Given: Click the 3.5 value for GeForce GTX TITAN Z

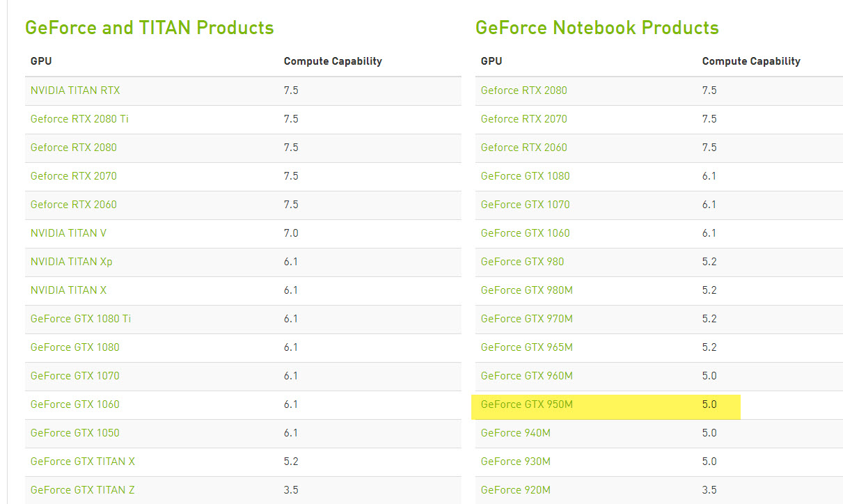Looking at the screenshot, I should [291, 490].
